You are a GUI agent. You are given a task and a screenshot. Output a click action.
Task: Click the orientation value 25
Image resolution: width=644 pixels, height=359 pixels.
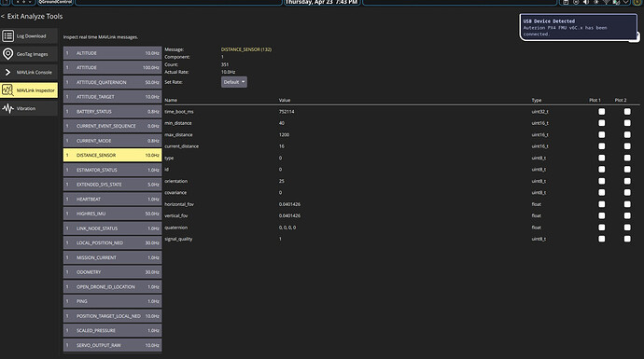[281, 181]
